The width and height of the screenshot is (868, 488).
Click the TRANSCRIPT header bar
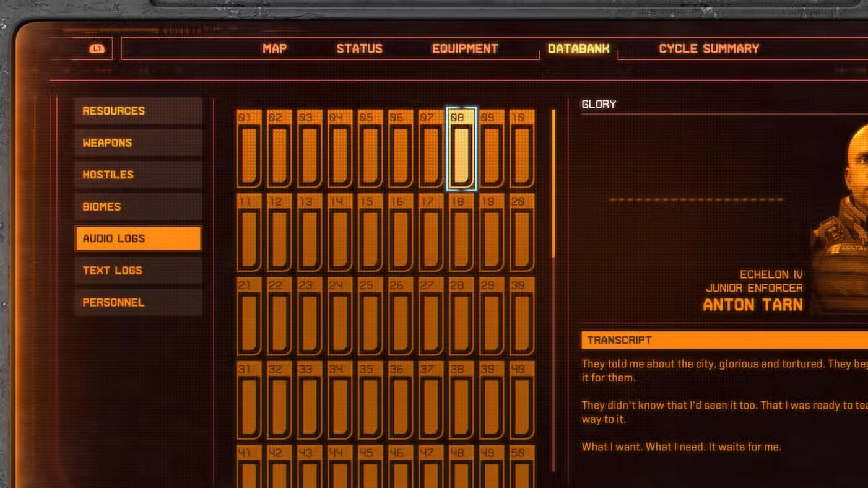click(724, 340)
